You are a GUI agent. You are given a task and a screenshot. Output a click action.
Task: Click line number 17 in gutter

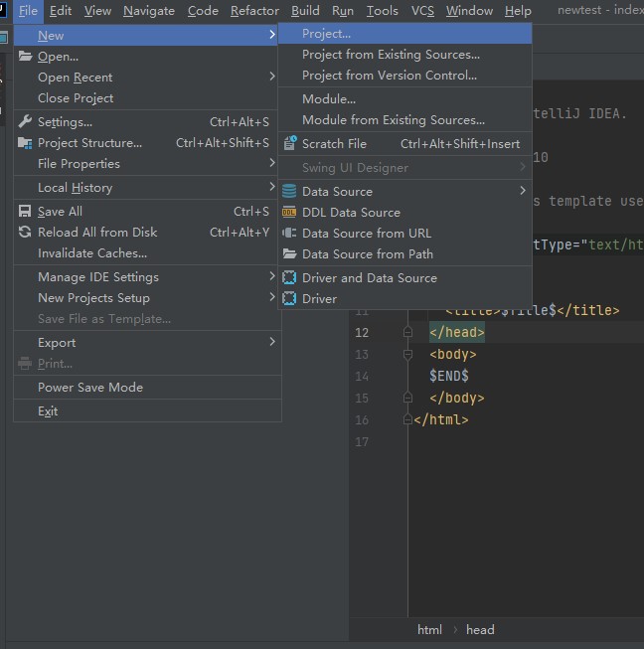click(x=362, y=441)
